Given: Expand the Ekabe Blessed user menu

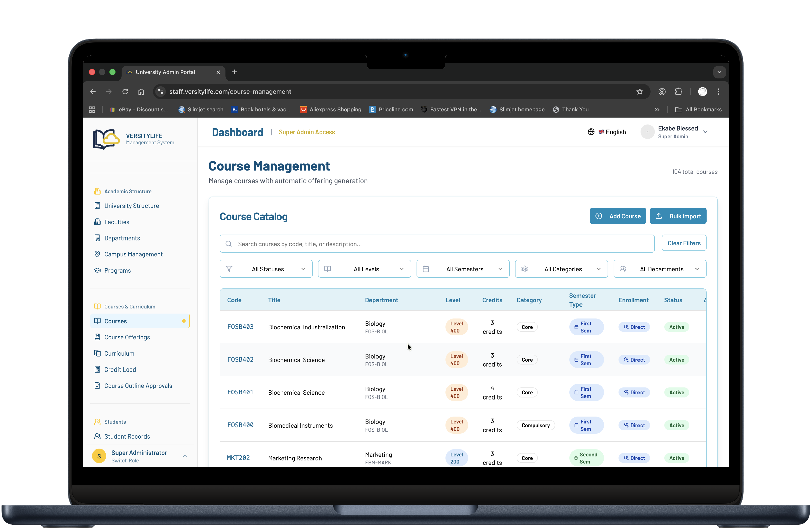Looking at the screenshot, I should coord(705,132).
